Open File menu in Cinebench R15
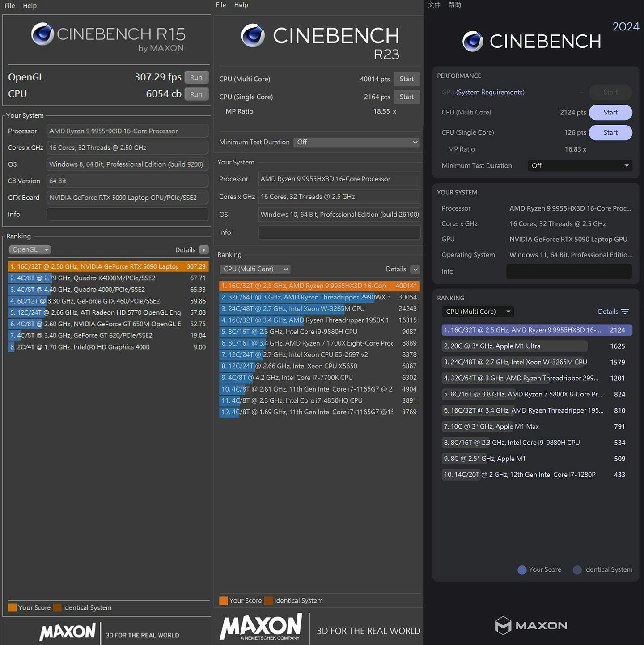This screenshot has height=645, width=644. point(10,6)
